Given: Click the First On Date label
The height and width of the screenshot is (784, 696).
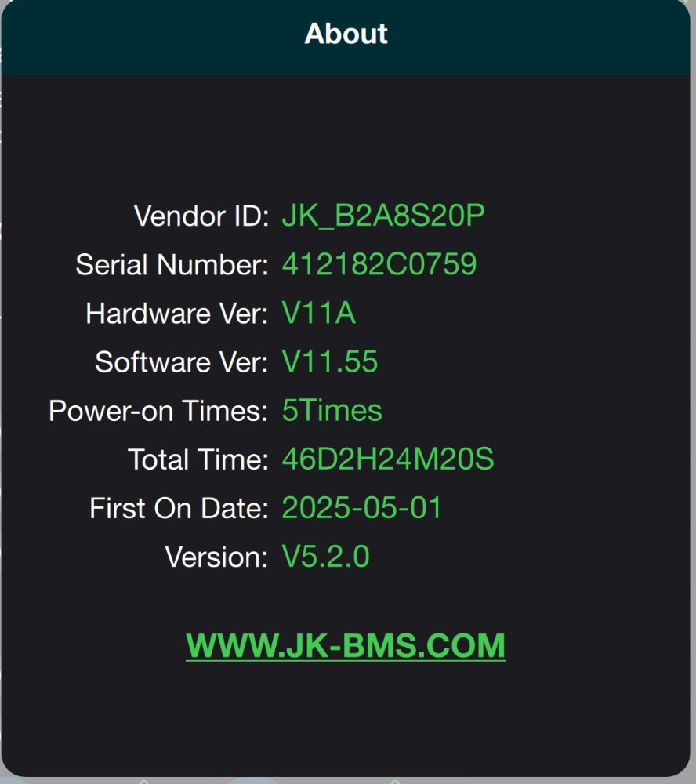Looking at the screenshot, I should click(x=179, y=508).
